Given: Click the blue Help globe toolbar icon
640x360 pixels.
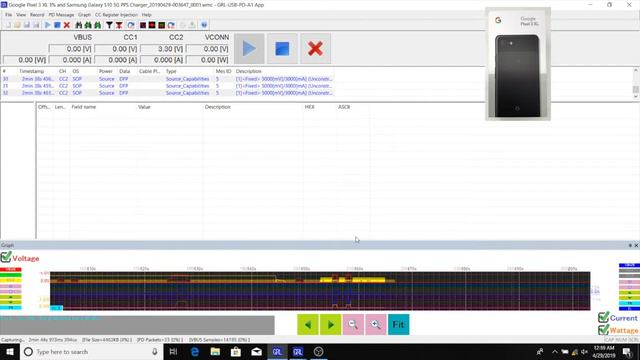Looking at the screenshot, I should pos(204,25).
